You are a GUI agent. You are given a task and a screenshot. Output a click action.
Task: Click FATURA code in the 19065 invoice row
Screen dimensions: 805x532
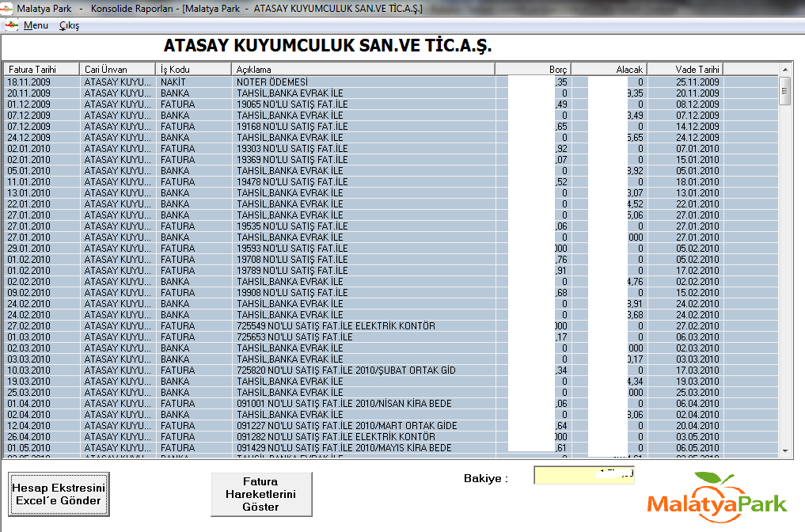click(x=194, y=104)
